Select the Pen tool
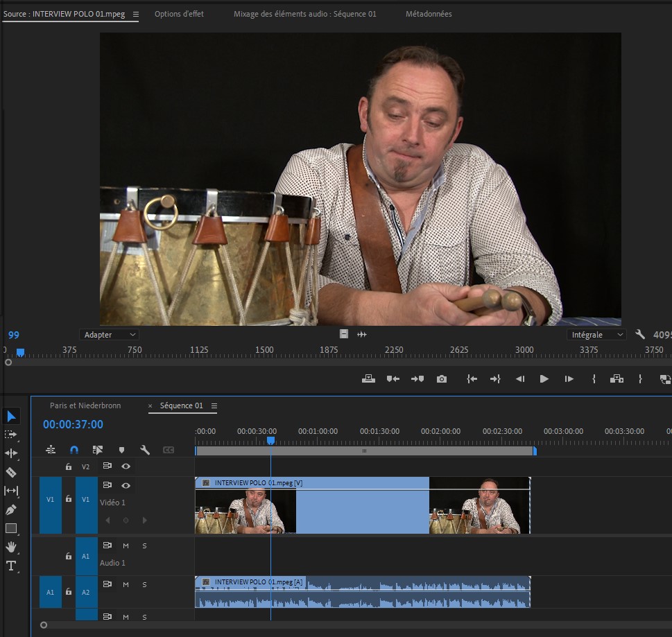Screen dimensions: 672x637 click(x=11, y=509)
